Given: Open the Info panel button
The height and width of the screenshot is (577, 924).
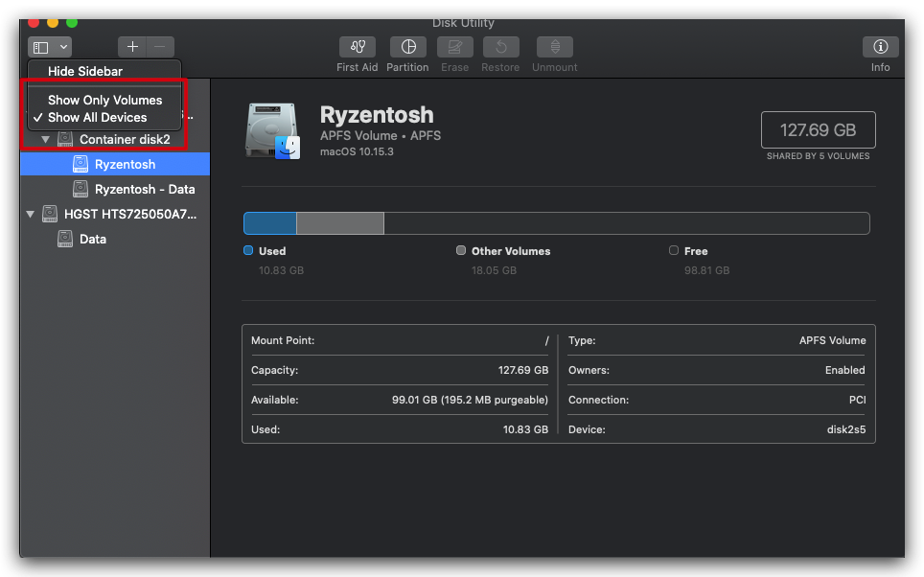Looking at the screenshot, I should coord(881,47).
